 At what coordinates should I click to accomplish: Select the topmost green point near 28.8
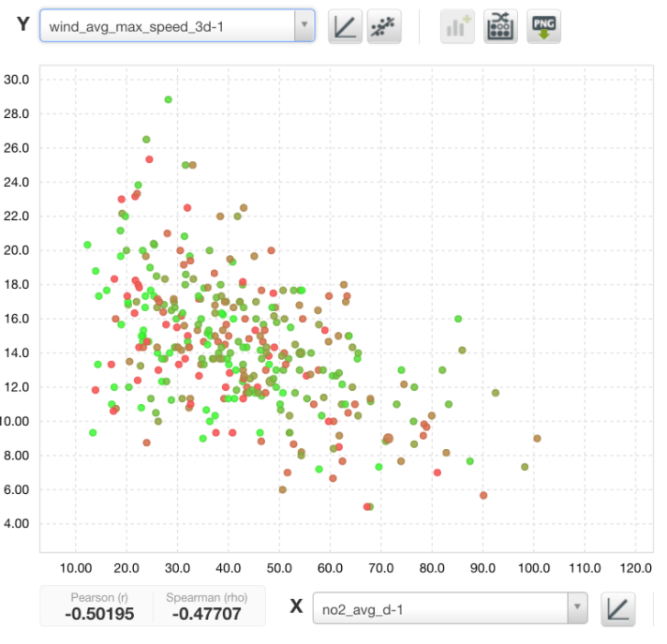[x=169, y=99]
